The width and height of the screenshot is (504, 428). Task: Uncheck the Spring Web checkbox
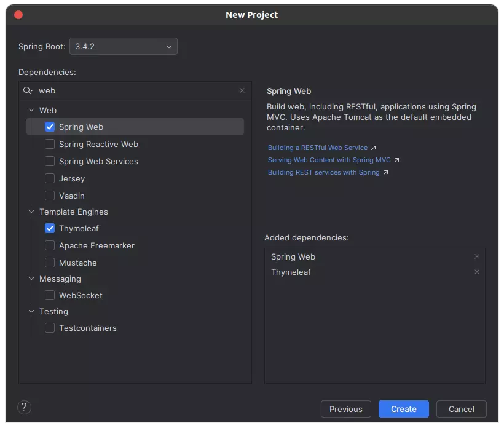tap(50, 127)
